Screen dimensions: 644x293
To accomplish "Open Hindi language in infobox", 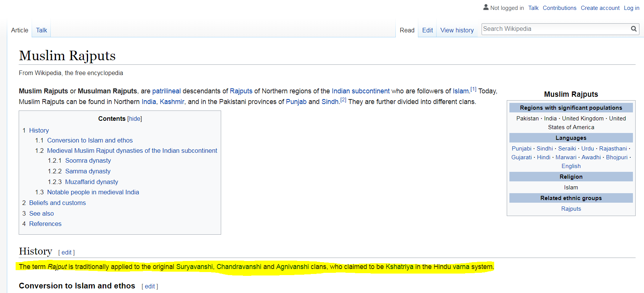I will (x=543, y=157).
